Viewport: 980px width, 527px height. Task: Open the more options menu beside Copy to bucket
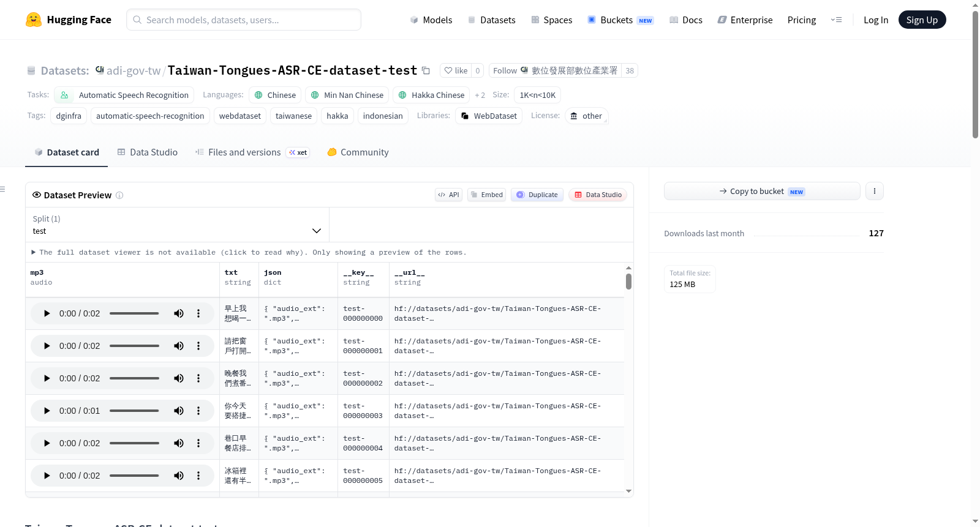(x=874, y=191)
